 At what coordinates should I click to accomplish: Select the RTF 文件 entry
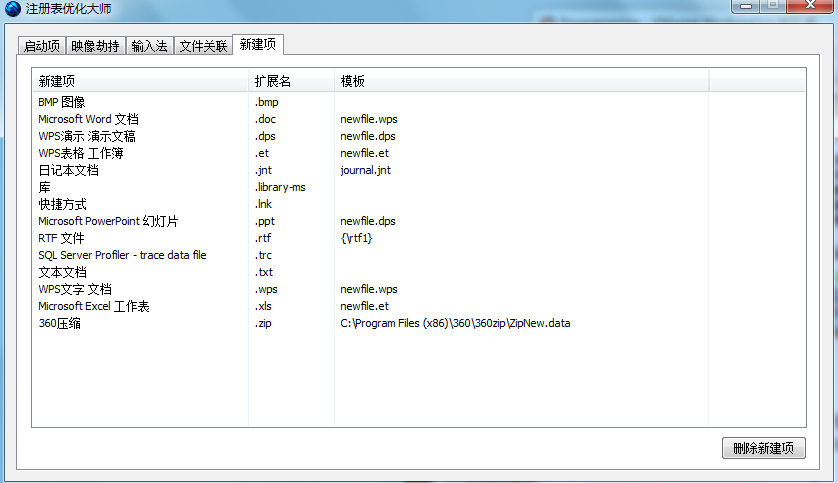point(61,238)
